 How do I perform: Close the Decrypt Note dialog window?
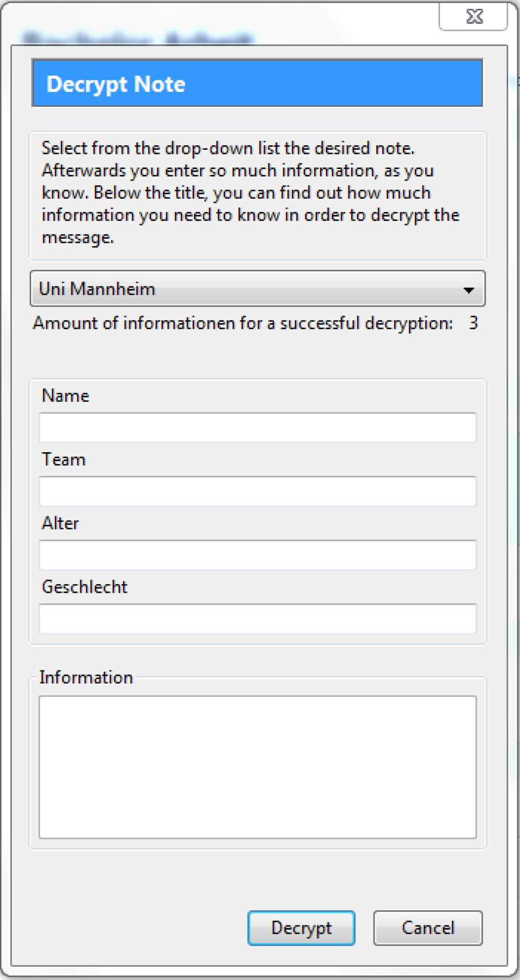tap(473, 17)
